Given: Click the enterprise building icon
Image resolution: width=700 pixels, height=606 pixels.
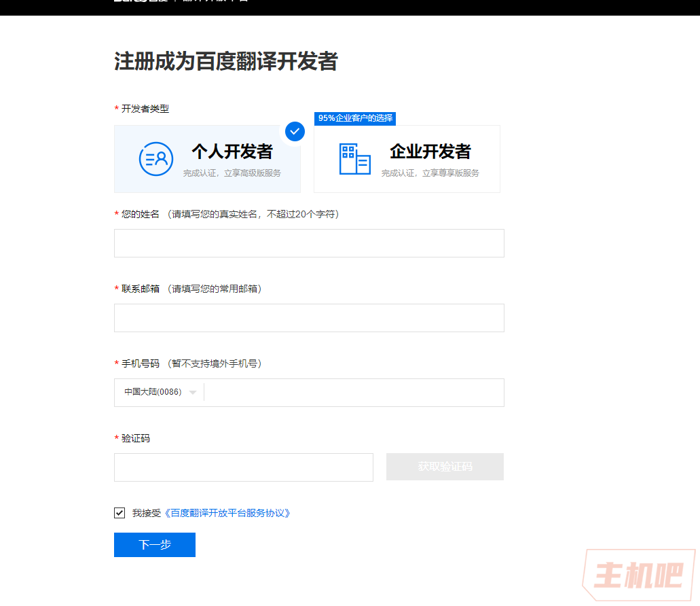Looking at the screenshot, I should point(355,159).
